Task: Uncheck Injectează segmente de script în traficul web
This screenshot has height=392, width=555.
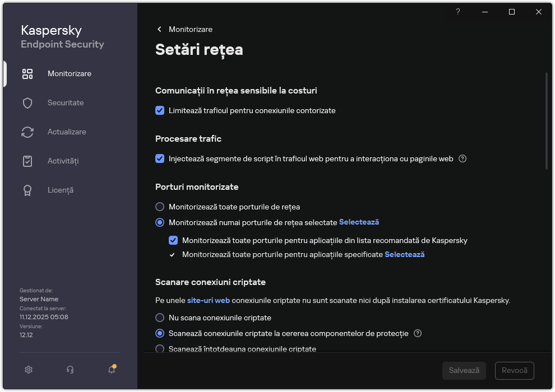Action: [160, 158]
